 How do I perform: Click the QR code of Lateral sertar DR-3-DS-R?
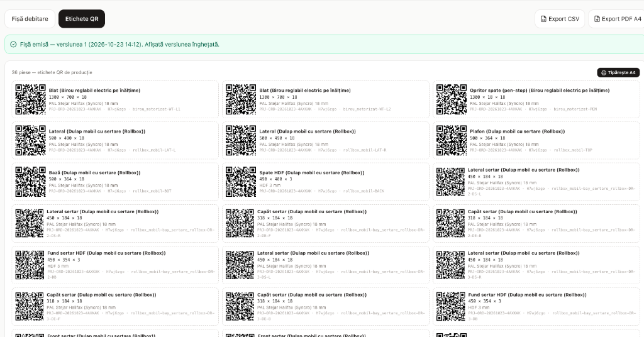tap(450, 265)
